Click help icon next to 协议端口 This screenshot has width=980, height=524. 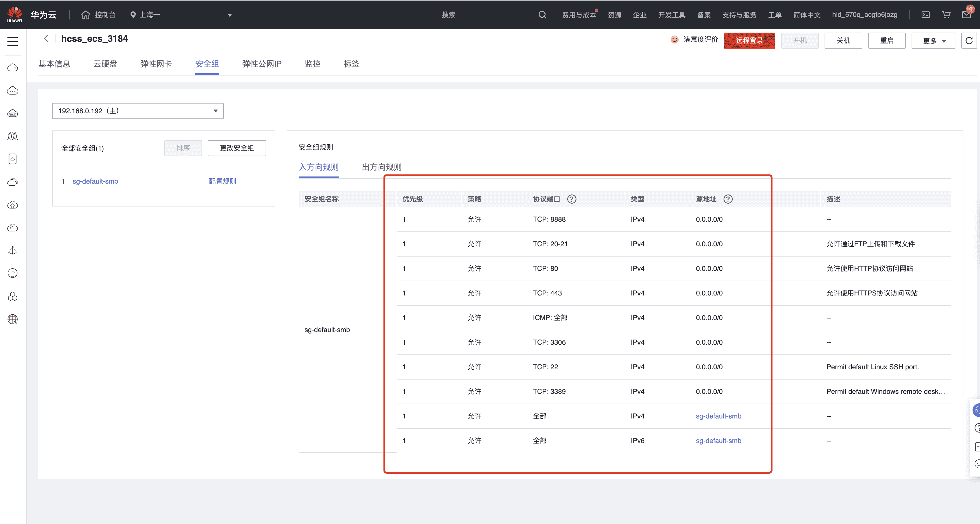(x=571, y=199)
